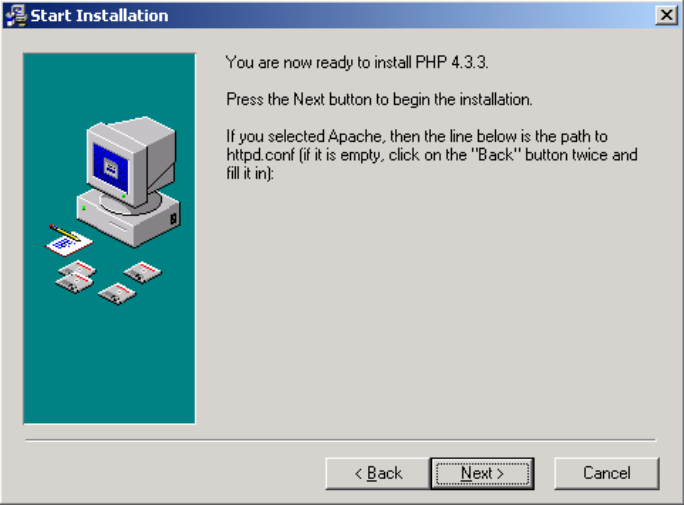Click the teal panel below the floppy disks
Image resolution: width=684 pixels, height=505 pixels.
click(109, 364)
